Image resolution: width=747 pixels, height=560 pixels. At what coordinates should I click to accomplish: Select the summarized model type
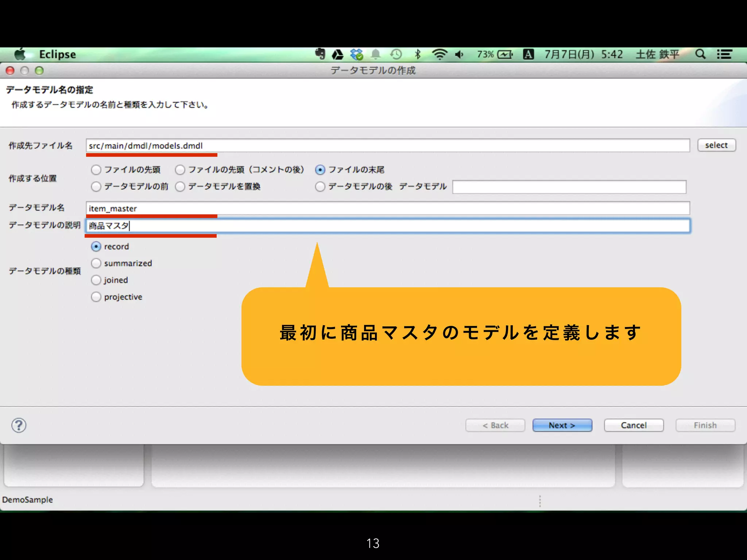pos(96,263)
